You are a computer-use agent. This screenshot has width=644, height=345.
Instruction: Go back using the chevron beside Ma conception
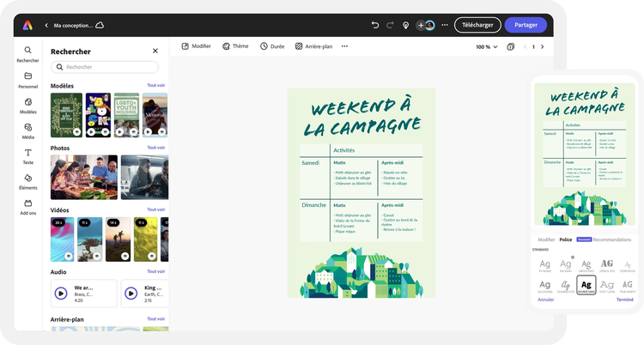coord(46,26)
